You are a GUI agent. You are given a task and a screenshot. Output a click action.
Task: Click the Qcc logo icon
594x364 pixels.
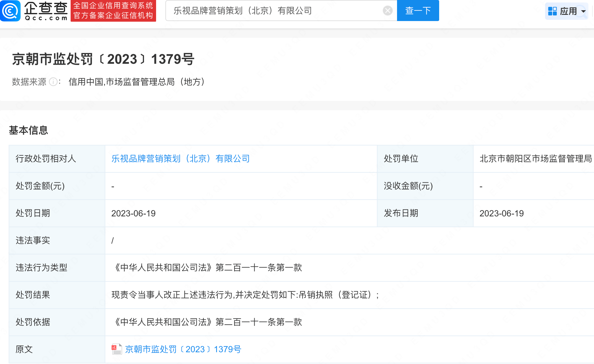point(10,11)
